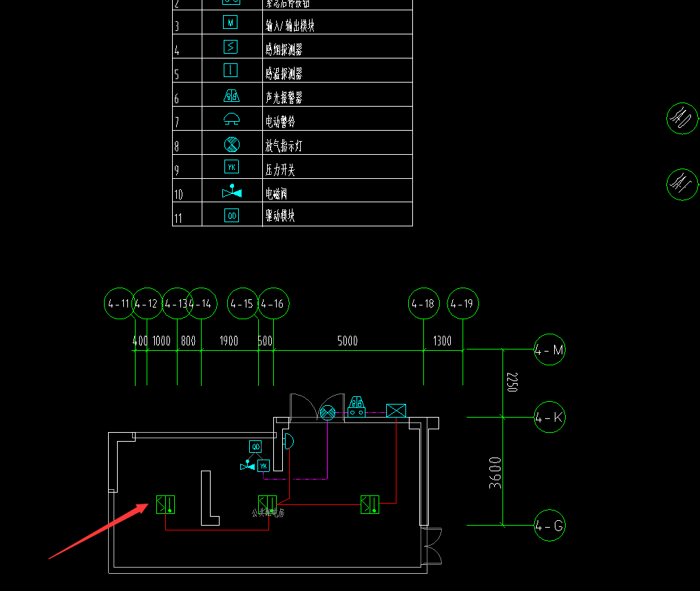Click the legend text '压力开关'
The image size is (700, 591).
[280, 170]
